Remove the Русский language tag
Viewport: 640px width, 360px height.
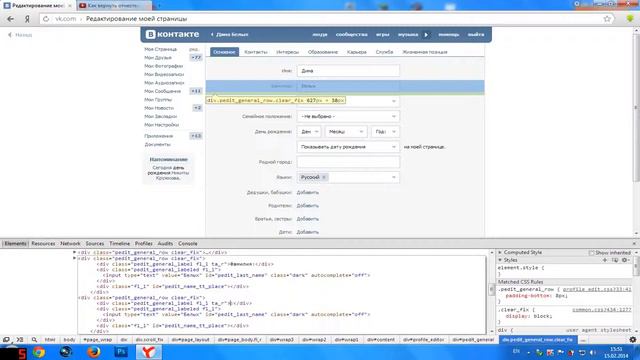pyautogui.click(x=324, y=177)
